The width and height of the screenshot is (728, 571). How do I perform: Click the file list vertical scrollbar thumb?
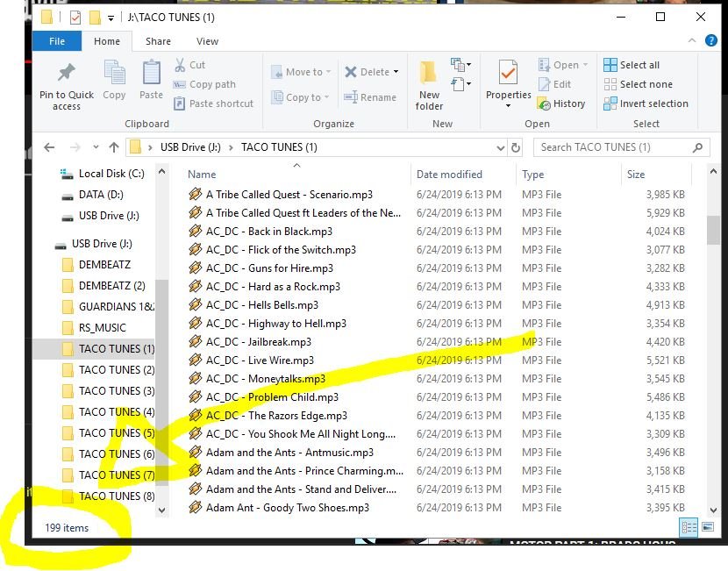tap(713, 230)
